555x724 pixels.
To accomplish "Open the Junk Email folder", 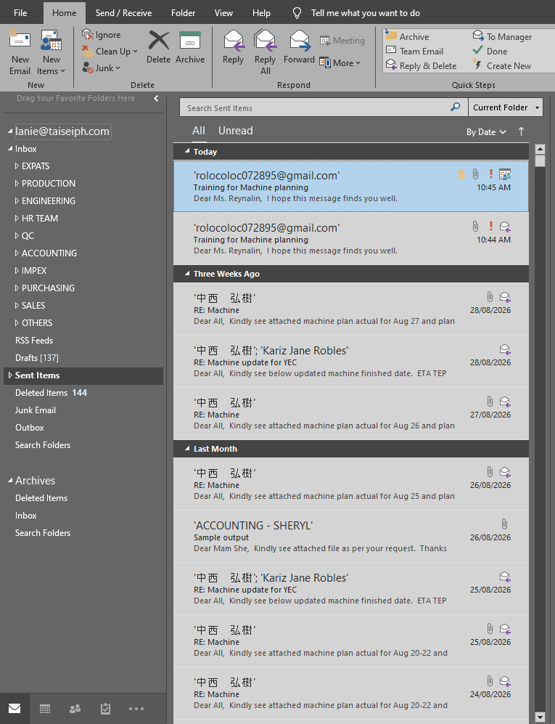I will pyautogui.click(x=35, y=410).
